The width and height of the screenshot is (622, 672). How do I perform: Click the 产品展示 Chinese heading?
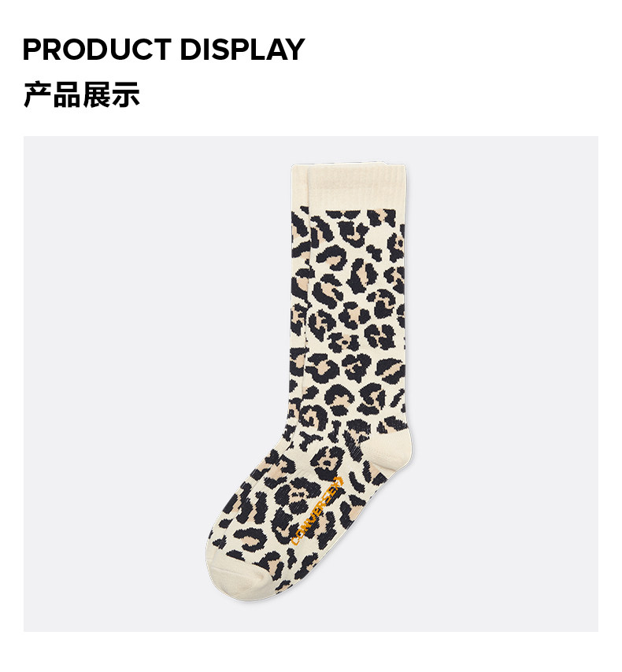[x=82, y=94]
